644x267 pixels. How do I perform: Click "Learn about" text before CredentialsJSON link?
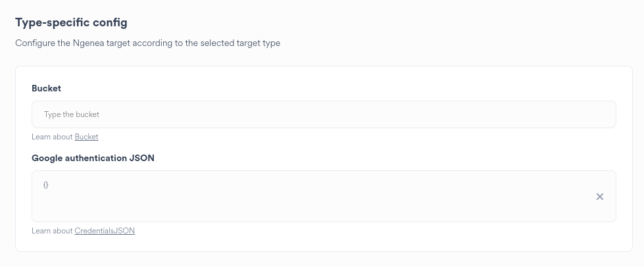click(x=52, y=231)
